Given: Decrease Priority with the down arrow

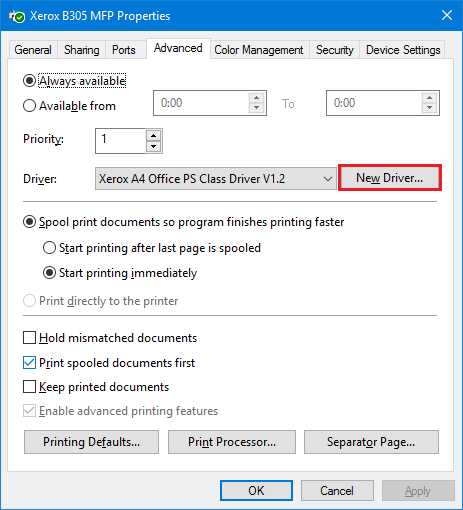Looking at the screenshot, I should (x=153, y=146).
